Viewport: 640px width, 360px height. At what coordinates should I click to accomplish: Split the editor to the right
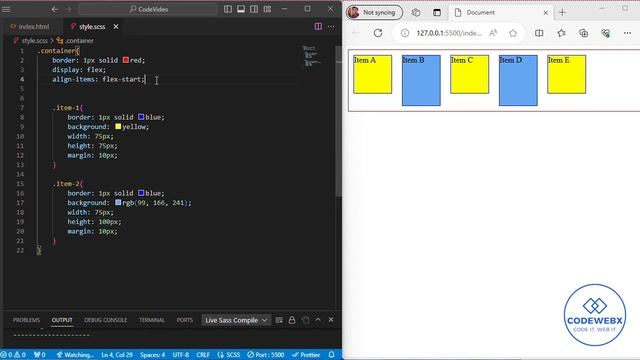[x=318, y=27]
